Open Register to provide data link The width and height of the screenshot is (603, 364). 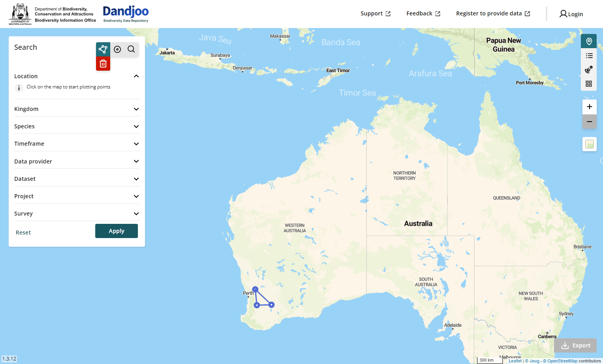[x=493, y=13]
